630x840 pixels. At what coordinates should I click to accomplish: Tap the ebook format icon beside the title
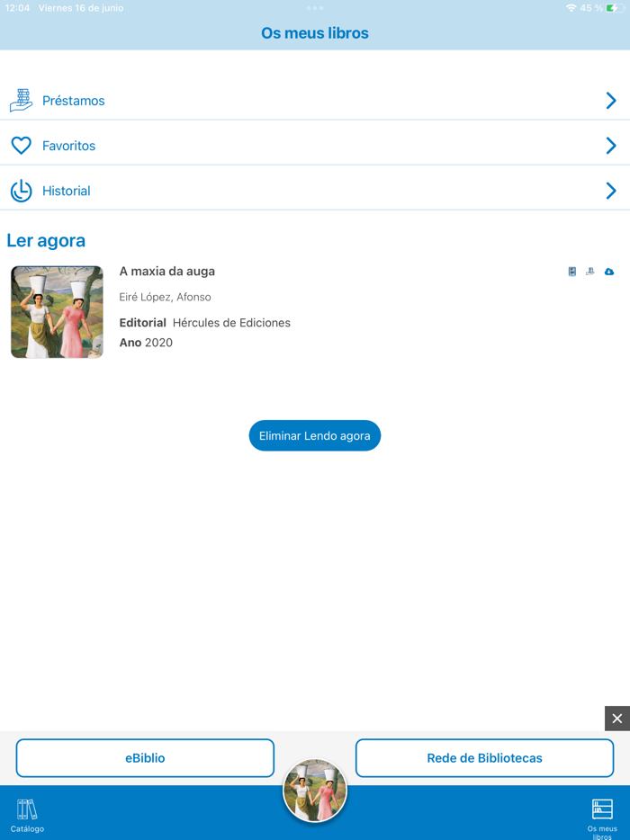572,272
